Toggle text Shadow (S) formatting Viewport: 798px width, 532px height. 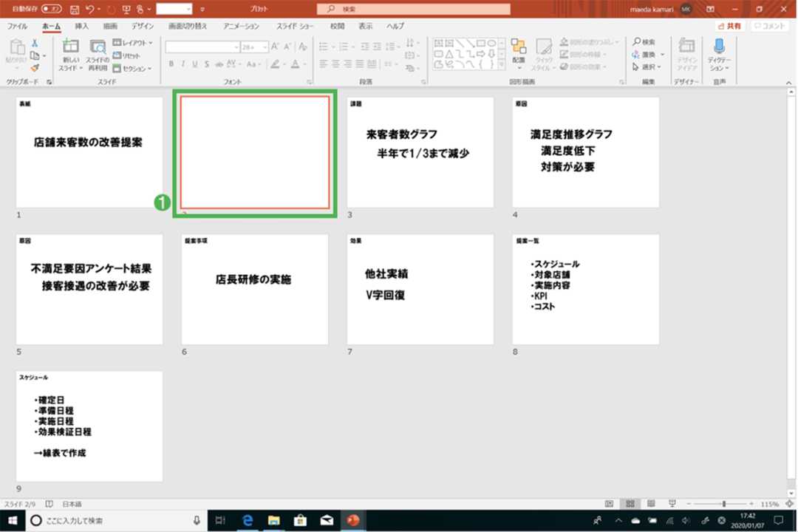[x=207, y=64]
